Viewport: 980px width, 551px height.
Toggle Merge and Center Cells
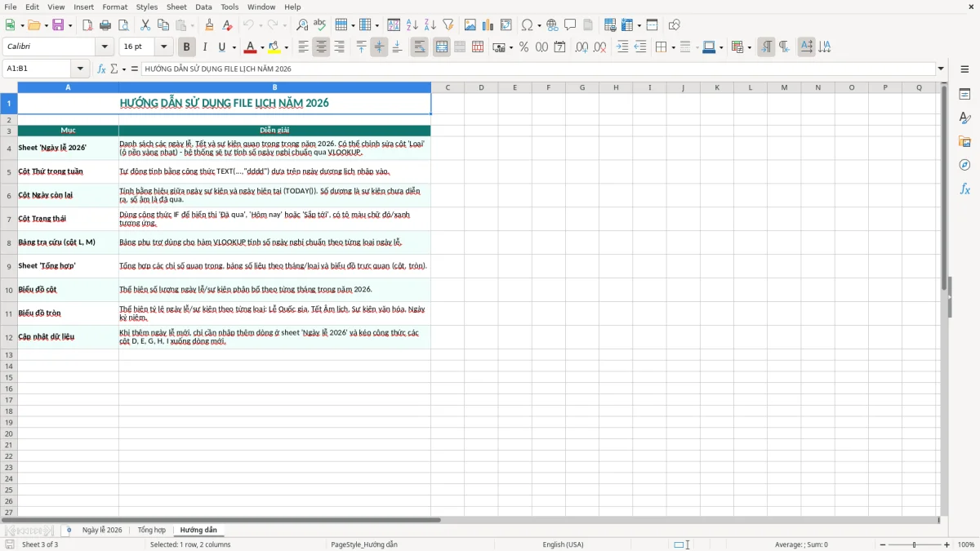coord(442,47)
